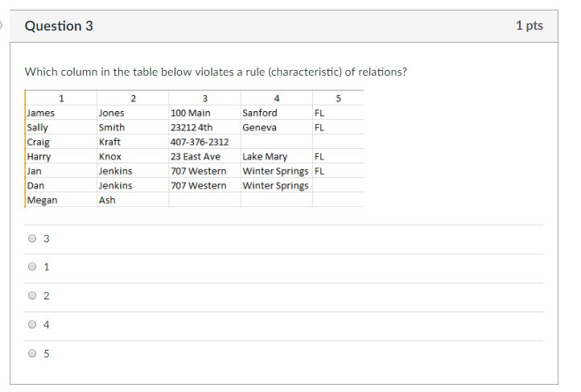The width and height of the screenshot is (581, 392).
Task: Click the 'Jones' table cell
Action: tap(133, 113)
